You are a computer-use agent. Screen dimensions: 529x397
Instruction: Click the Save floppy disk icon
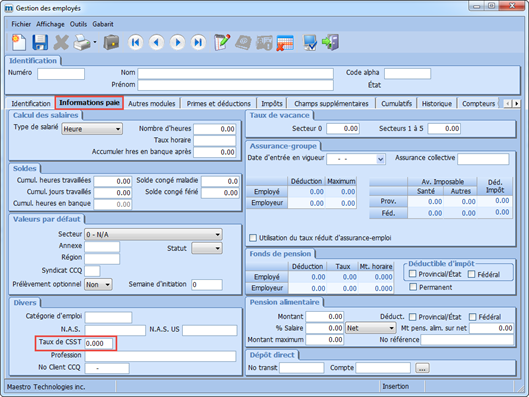pyautogui.click(x=40, y=42)
